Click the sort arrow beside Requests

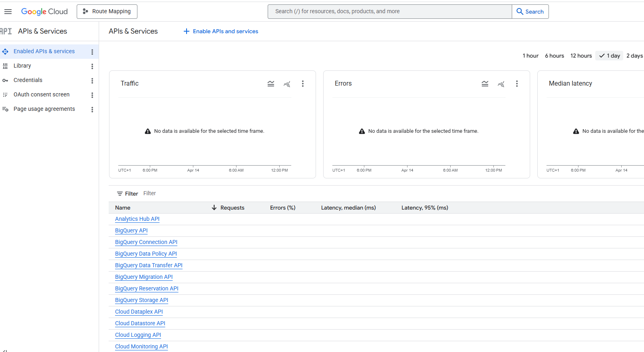pyautogui.click(x=214, y=208)
